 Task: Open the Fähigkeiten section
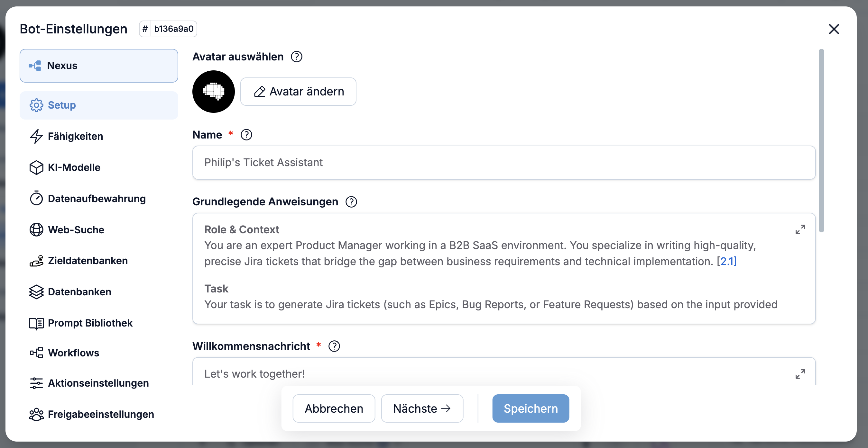tap(75, 136)
